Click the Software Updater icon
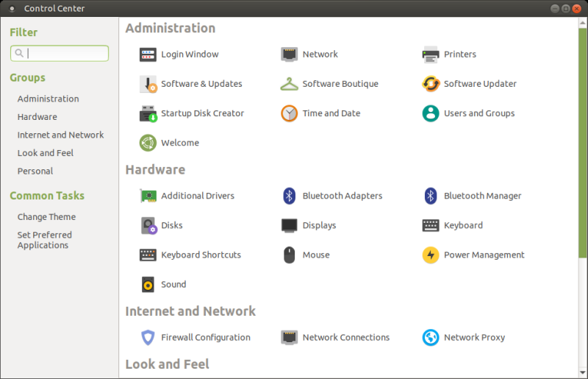 click(431, 84)
